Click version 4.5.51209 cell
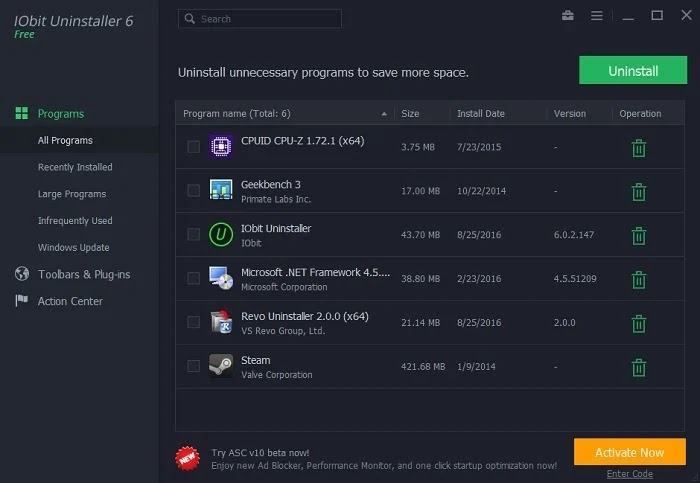This screenshot has width=700, height=483. 575,279
